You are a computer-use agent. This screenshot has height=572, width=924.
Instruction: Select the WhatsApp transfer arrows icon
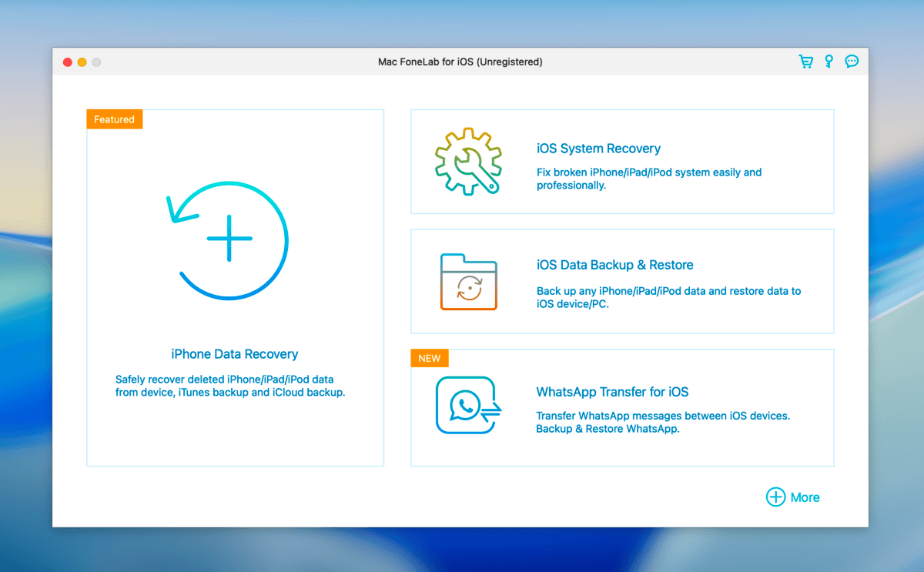[x=468, y=406]
